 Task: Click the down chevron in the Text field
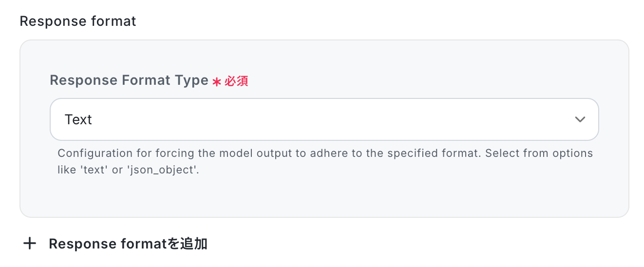click(580, 119)
